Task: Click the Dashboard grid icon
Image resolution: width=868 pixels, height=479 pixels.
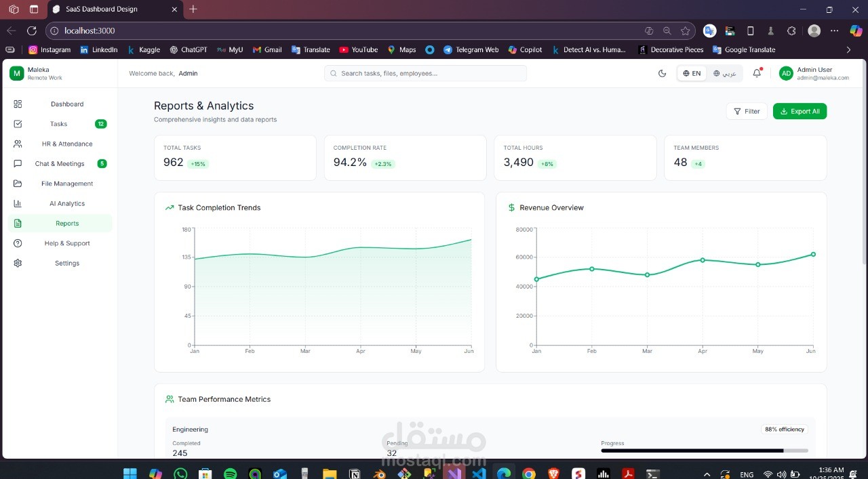Action: (18, 104)
